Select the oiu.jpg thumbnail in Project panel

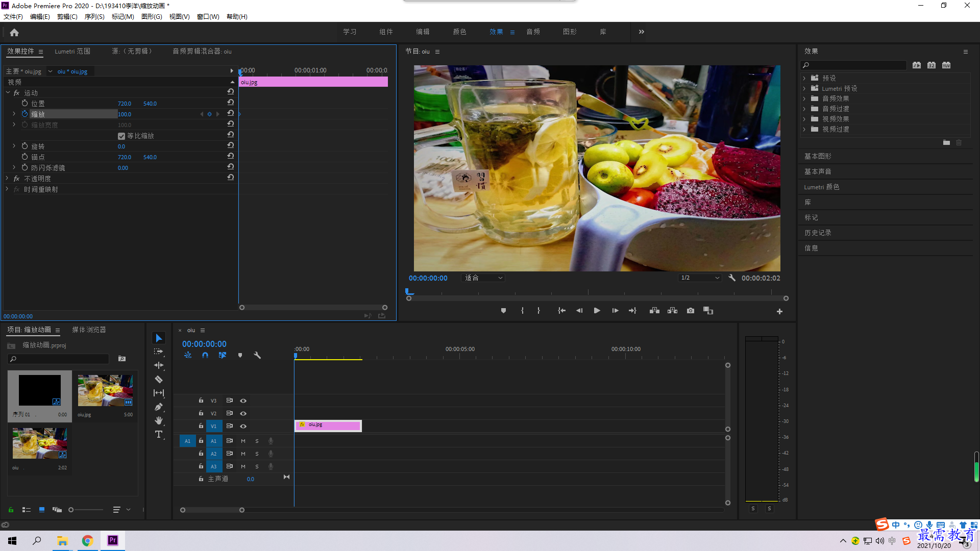point(105,391)
